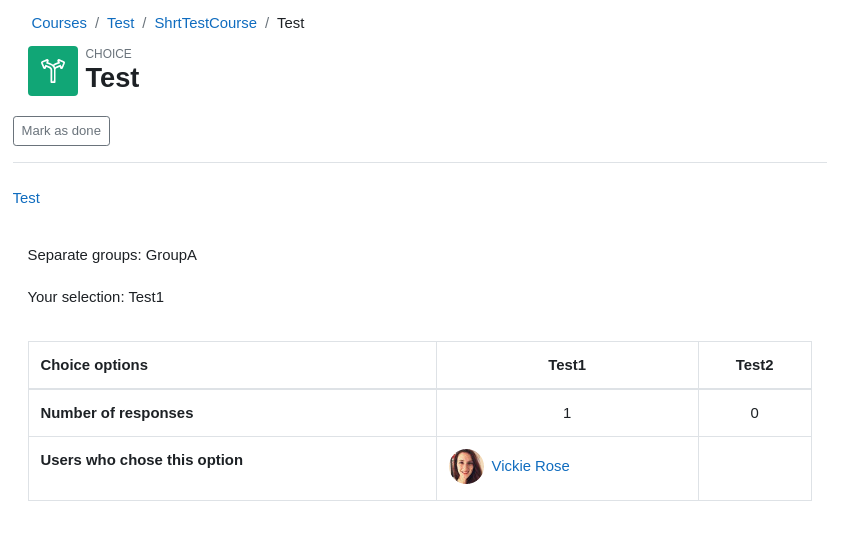Mark the activity as done
The height and width of the screenshot is (548, 863).
point(61,131)
